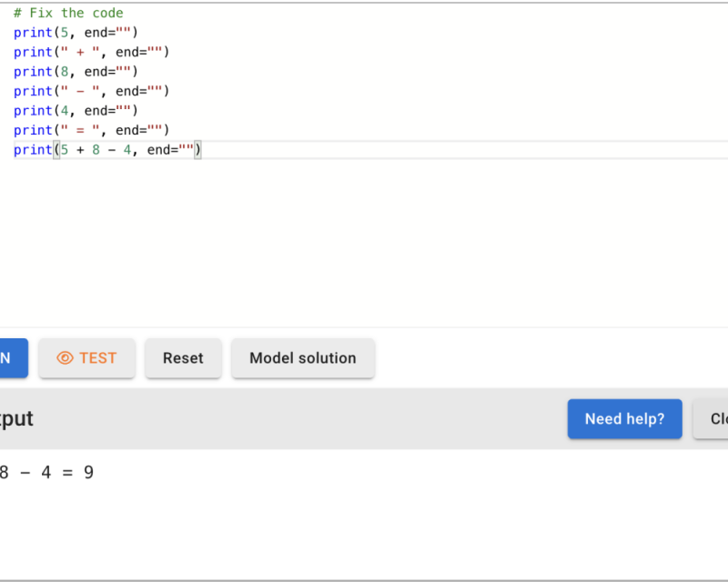728x582 pixels.
Task: Click the output text showing '= 9'
Action: click(77, 472)
